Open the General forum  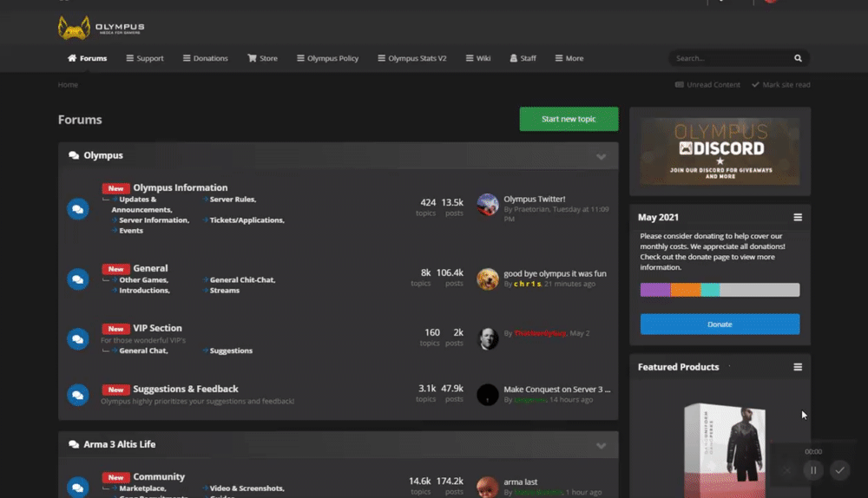pos(150,268)
